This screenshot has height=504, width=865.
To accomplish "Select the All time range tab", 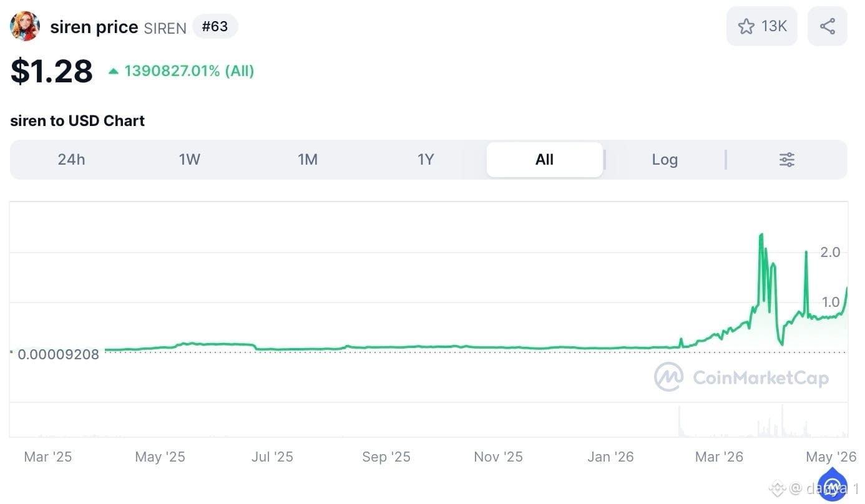I will click(x=545, y=160).
